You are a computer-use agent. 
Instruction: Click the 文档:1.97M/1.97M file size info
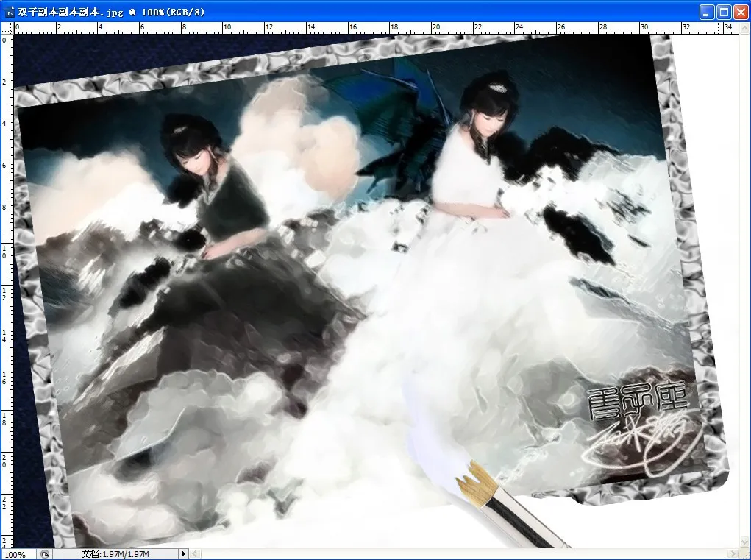coord(115,554)
